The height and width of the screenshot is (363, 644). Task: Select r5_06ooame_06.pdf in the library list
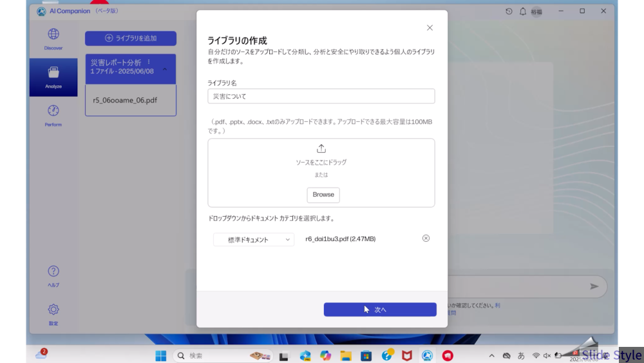[125, 100]
